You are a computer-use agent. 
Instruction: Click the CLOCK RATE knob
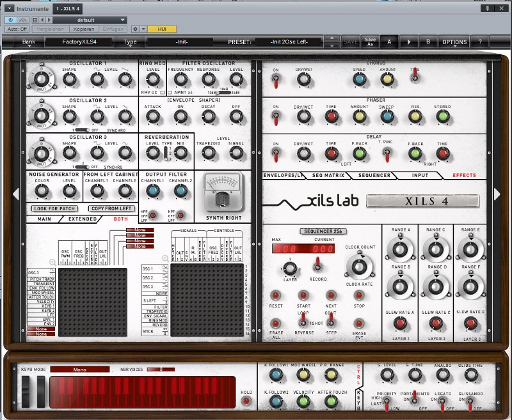[359, 267]
